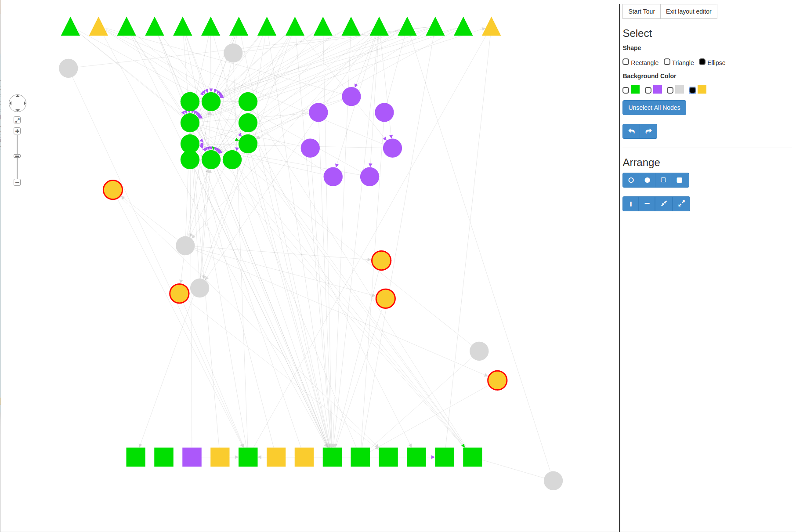The height and width of the screenshot is (532, 796).
Task: Click the Exit layout editor button
Action: (x=688, y=11)
